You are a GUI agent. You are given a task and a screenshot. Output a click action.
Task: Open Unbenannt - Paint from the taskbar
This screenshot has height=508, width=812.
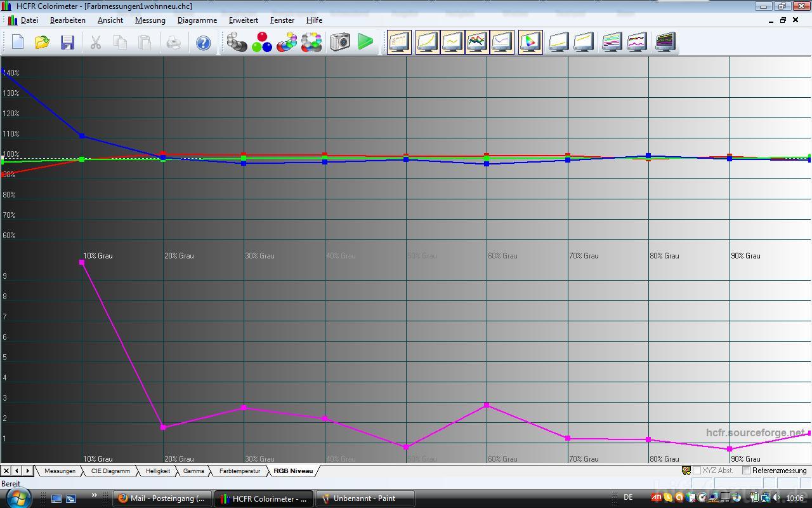coord(364,498)
